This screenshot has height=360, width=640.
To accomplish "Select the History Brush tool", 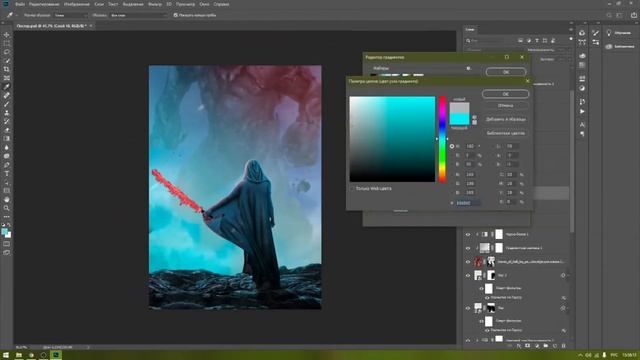I will pos(7,121).
